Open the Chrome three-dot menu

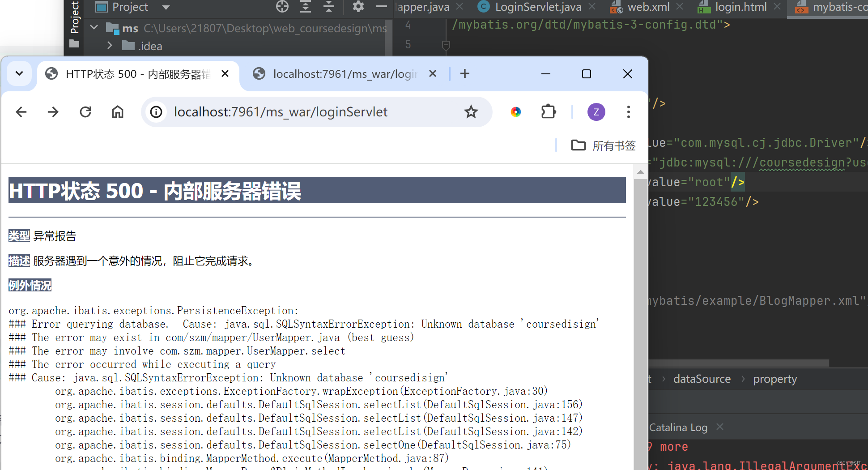point(628,111)
